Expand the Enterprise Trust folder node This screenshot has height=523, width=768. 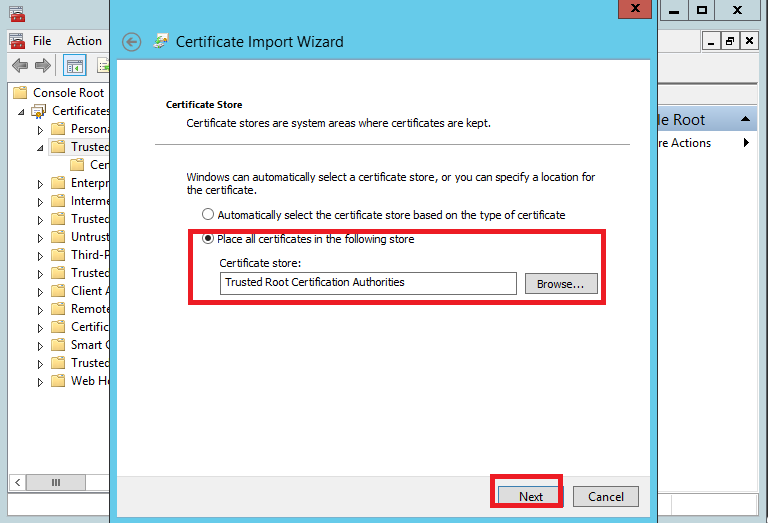click(40, 183)
